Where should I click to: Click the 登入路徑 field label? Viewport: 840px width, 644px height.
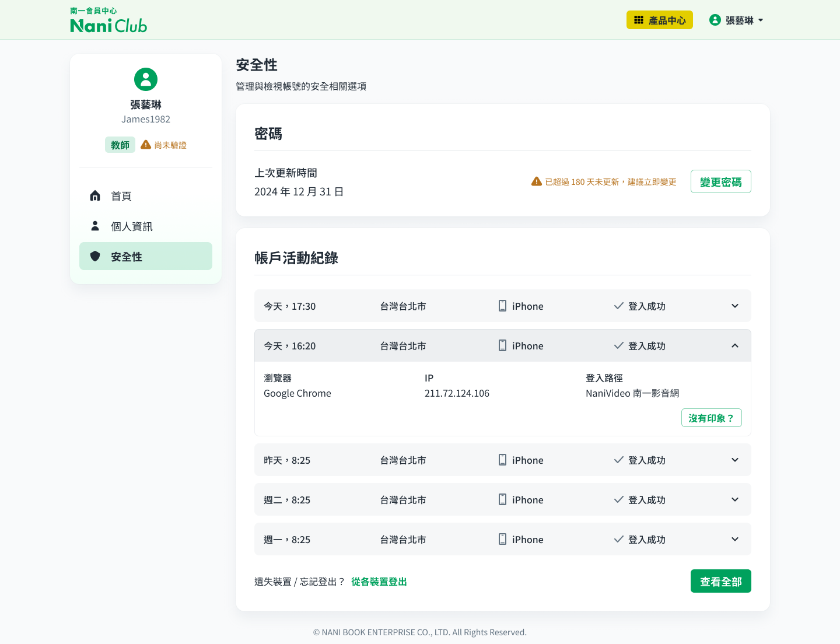tap(604, 378)
